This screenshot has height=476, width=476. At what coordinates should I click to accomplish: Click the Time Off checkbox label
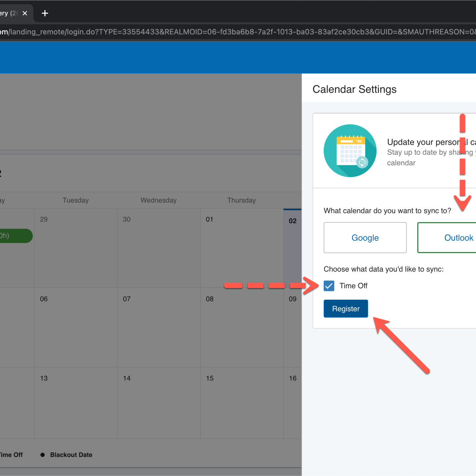tap(353, 286)
